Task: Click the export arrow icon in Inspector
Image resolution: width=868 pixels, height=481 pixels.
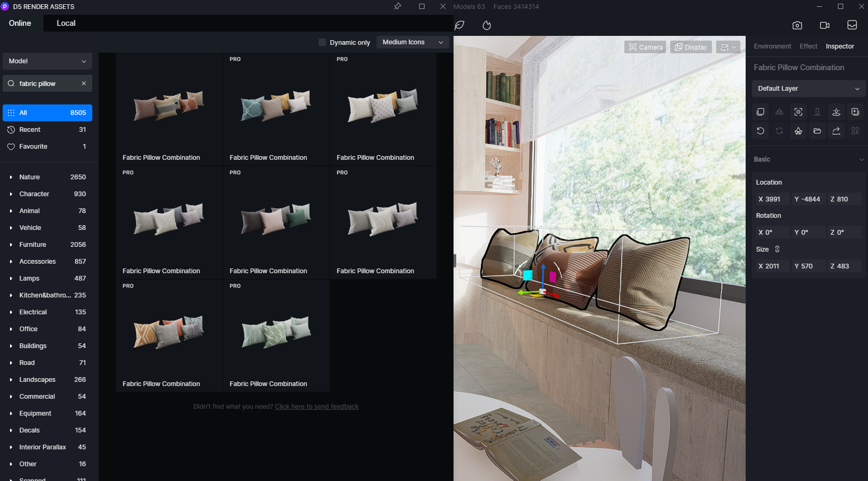Action: click(x=836, y=131)
